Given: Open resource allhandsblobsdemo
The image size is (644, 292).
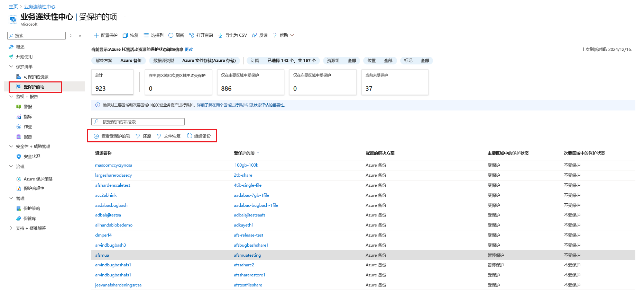Looking at the screenshot, I should tap(114, 225).
